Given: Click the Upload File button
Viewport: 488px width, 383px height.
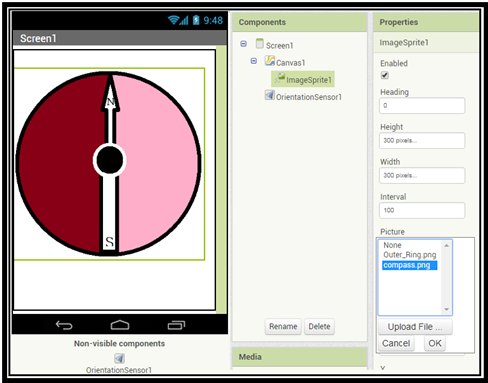Looking at the screenshot, I should [415, 327].
